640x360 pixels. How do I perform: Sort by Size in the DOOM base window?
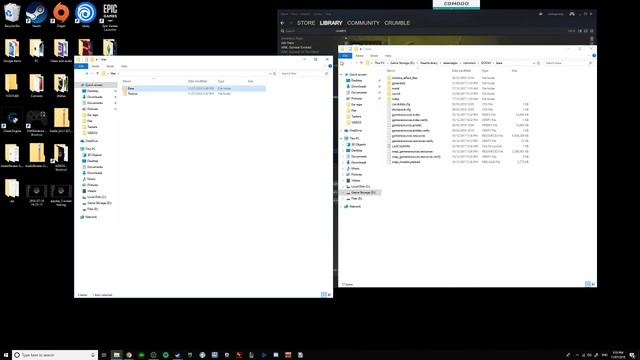(515, 71)
